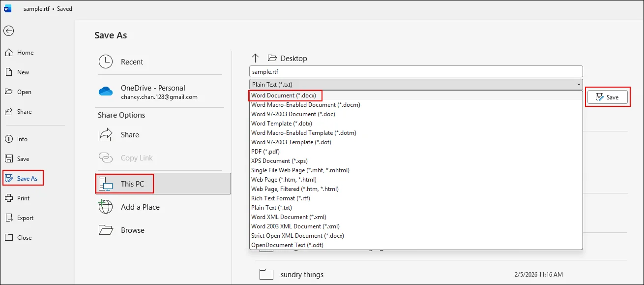Click the This PC computer icon

pos(106,184)
